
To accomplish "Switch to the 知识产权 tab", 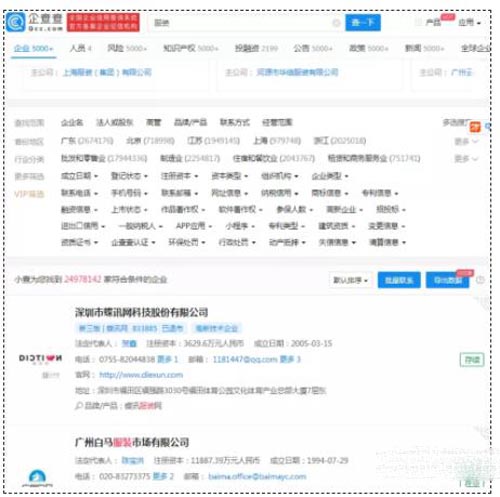I will click(191, 48).
